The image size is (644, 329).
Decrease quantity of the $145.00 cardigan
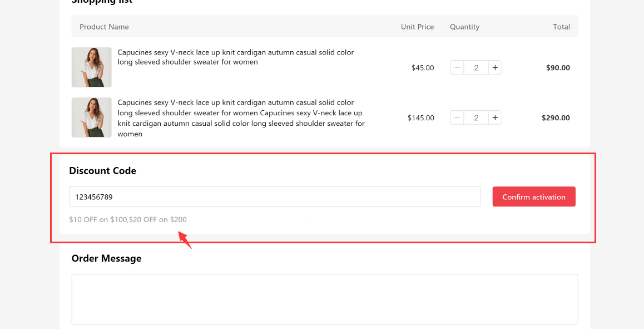pyautogui.click(x=457, y=118)
